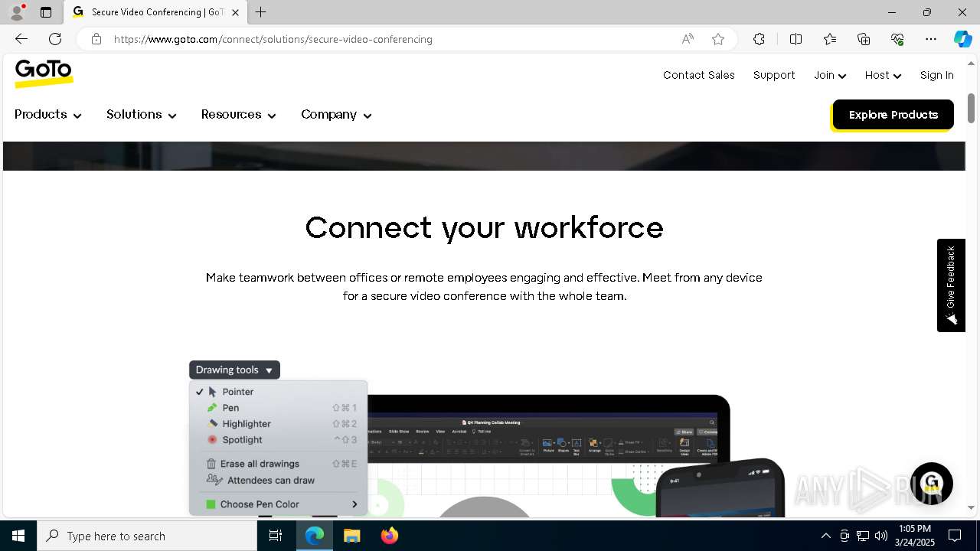Open a new browser tab
The image size is (980, 551).
click(x=261, y=12)
